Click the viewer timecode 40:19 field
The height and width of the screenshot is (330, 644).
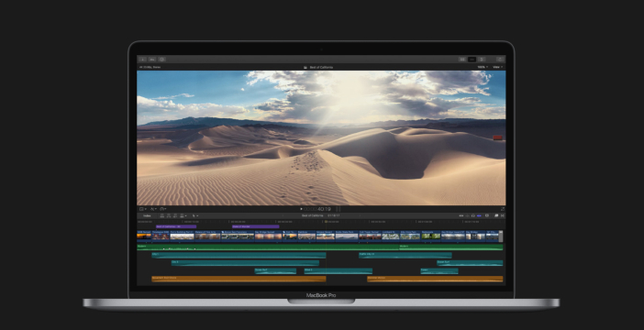click(317, 209)
